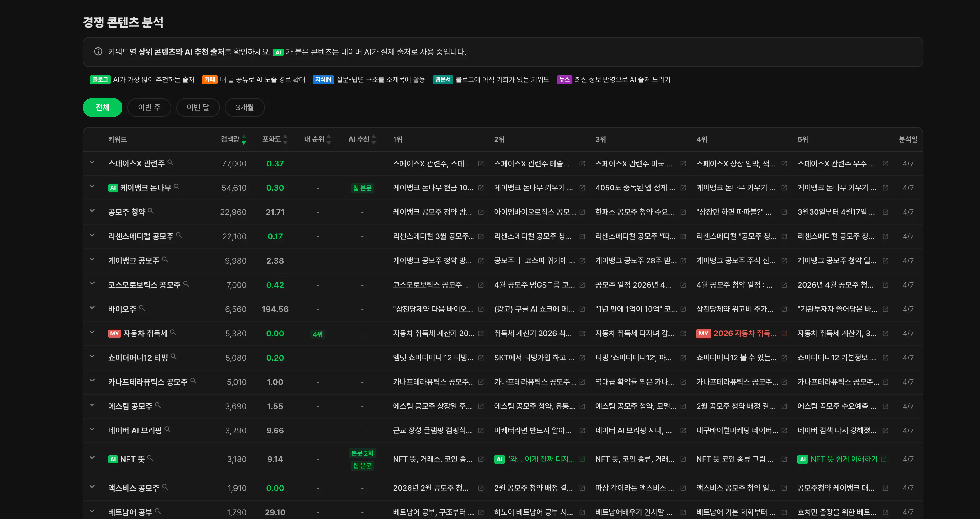Sort table by 내 순위 column

coord(318,139)
